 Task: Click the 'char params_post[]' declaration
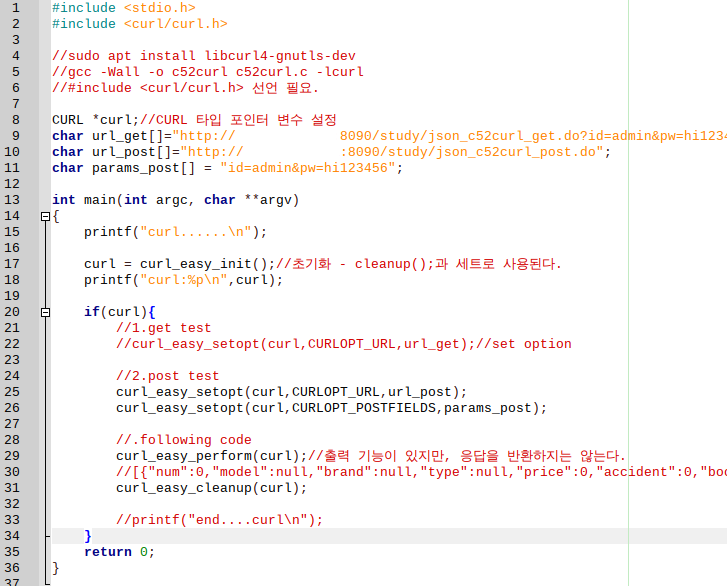click(x=124, y=168)
